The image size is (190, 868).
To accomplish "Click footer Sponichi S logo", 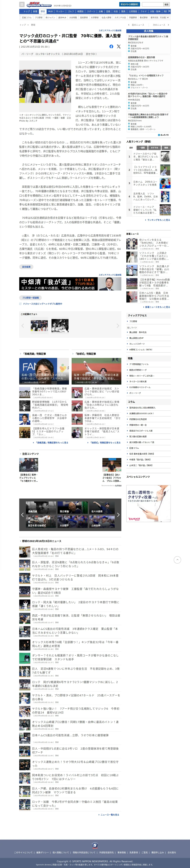I will (95, 845).
